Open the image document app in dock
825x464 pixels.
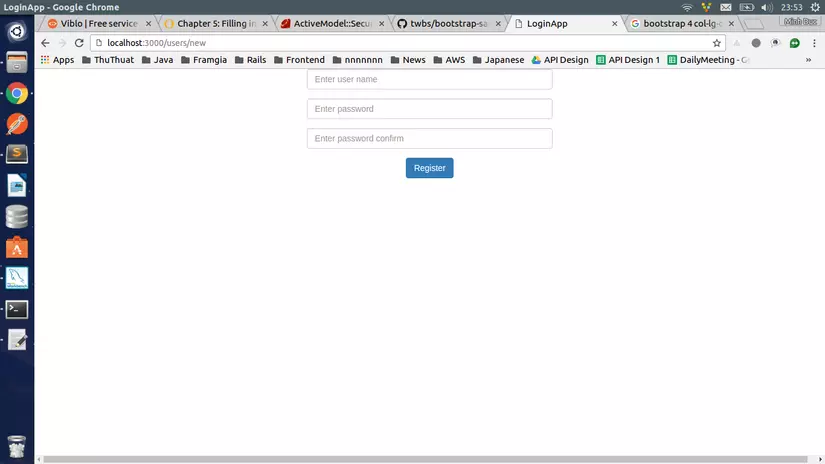(17, 186)
